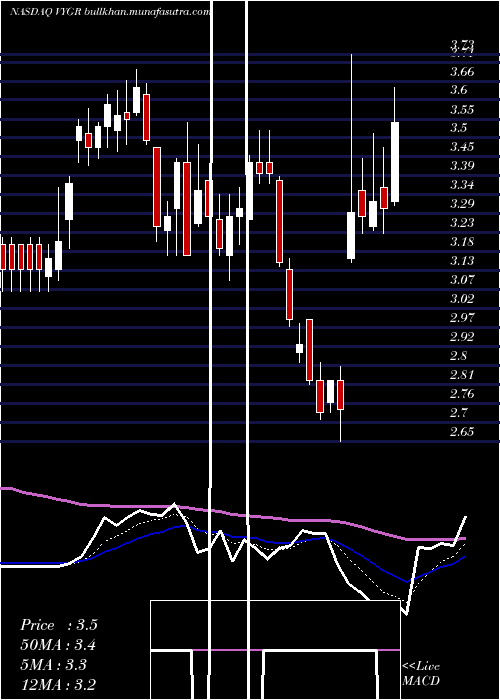Click the 2.81 price axis label
Image resolution: width=500 pixels, height=700 pixels.
pos(462,375)
